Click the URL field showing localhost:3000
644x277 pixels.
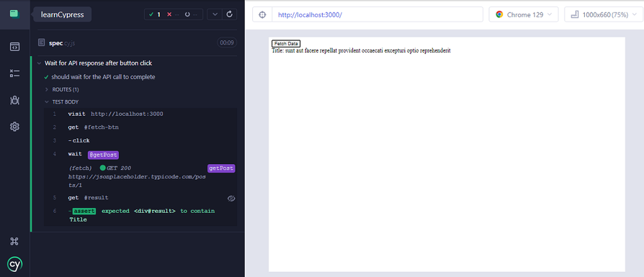[377, 14]
